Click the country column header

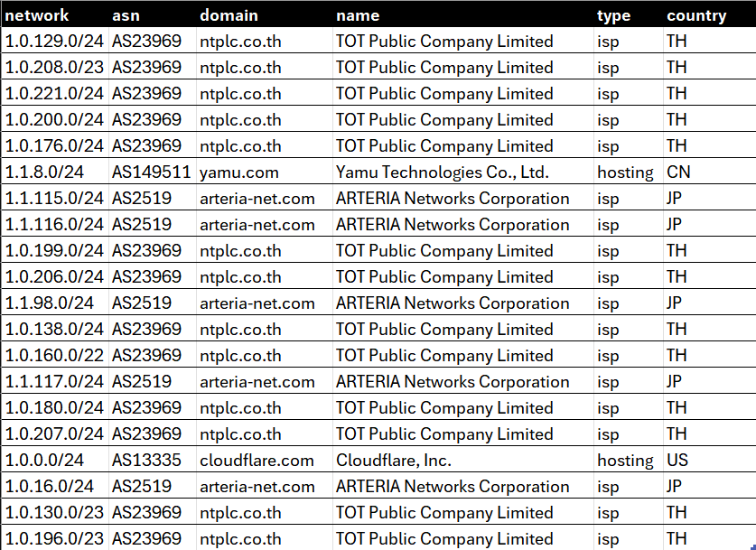[696, 14]
